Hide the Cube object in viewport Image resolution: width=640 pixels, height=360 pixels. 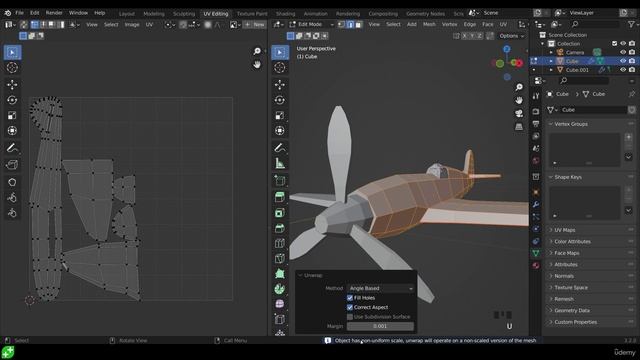click(623, 61)
